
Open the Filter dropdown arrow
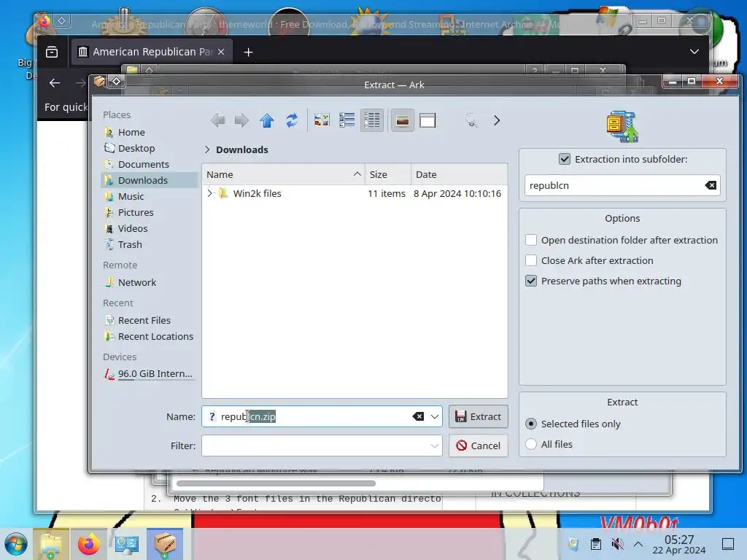point(435,446)
